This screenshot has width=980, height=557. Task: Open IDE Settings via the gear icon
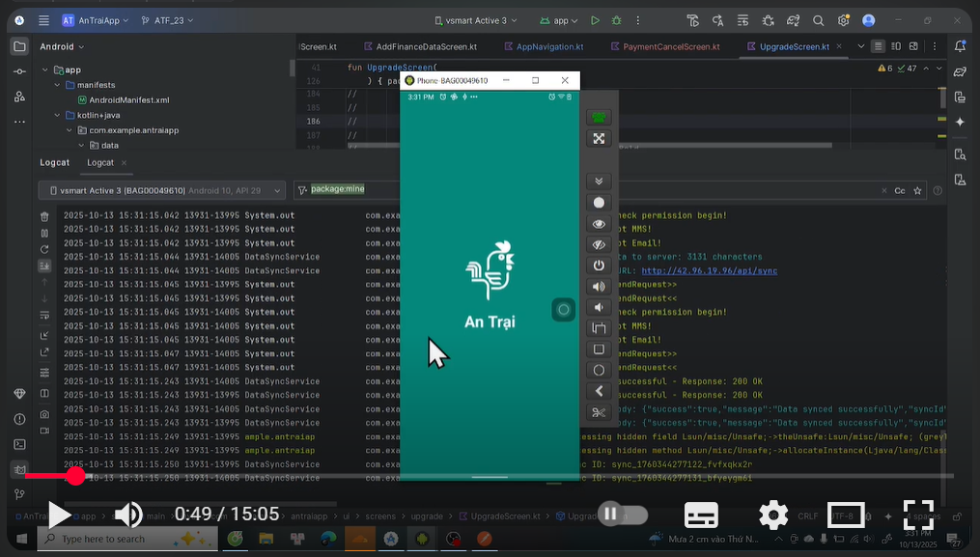coord(842,19)
